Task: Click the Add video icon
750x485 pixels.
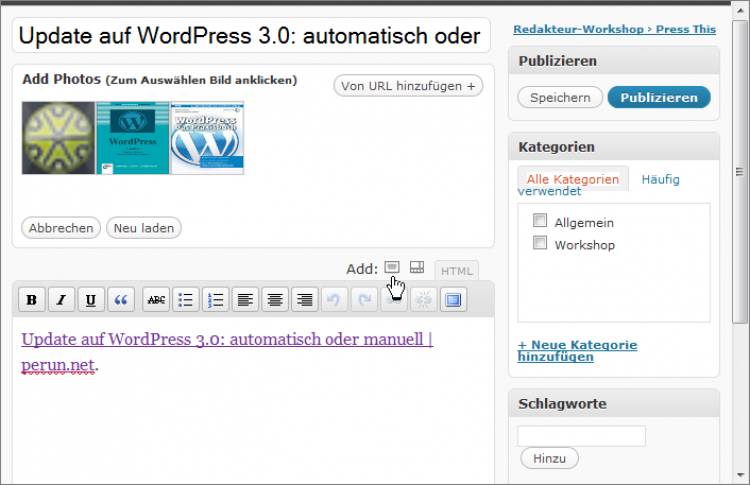Action: pos(417,268)
